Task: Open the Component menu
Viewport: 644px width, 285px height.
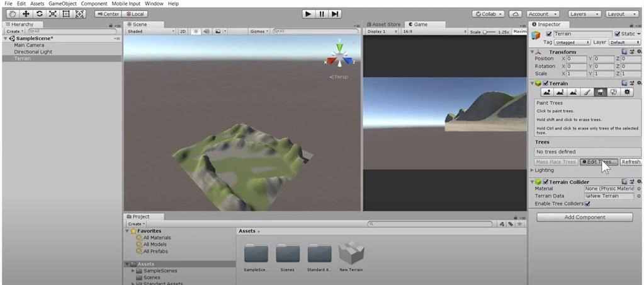Action: pos(94,3)
